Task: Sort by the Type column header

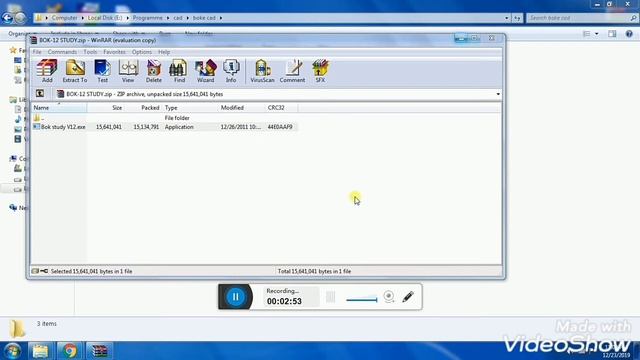Action: point(190,108)
